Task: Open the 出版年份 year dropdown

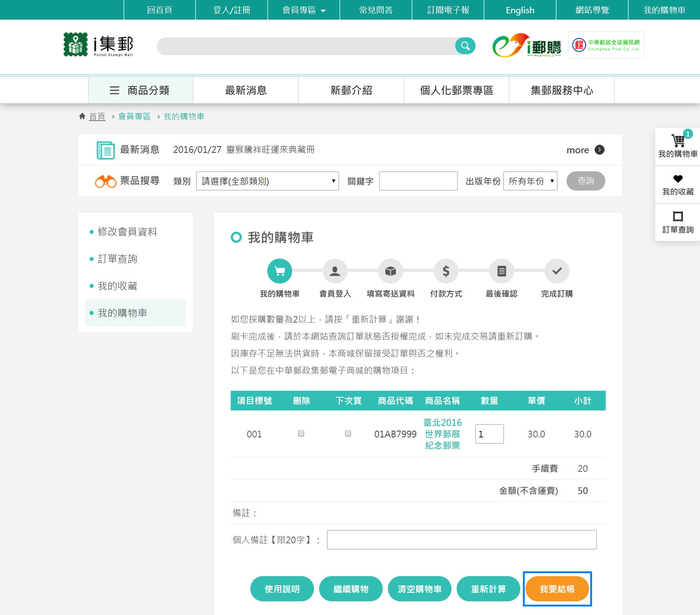Action: [x=530, y=181]
